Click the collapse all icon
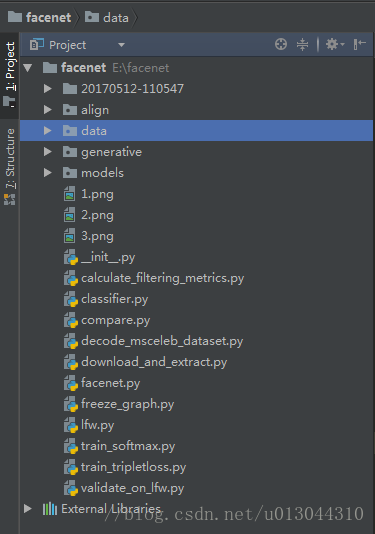 coord(302,44)
